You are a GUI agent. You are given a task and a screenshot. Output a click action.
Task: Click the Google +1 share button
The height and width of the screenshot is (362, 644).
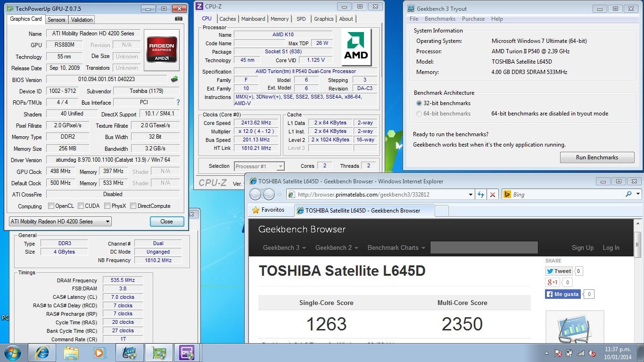552,282
